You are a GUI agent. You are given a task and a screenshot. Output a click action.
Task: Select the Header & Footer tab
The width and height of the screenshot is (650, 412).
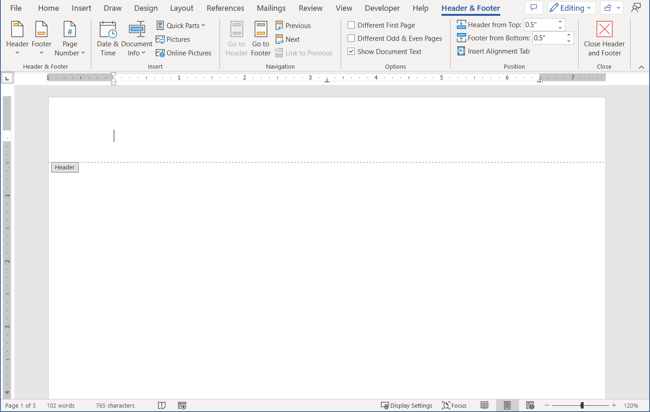click(471, 8)
